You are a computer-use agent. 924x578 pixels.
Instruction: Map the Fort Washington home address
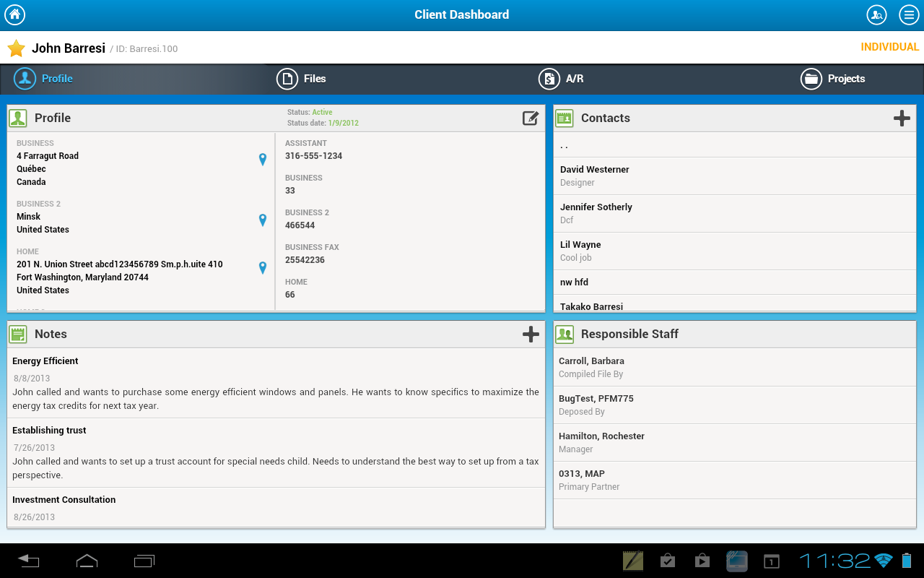[262, 267]
